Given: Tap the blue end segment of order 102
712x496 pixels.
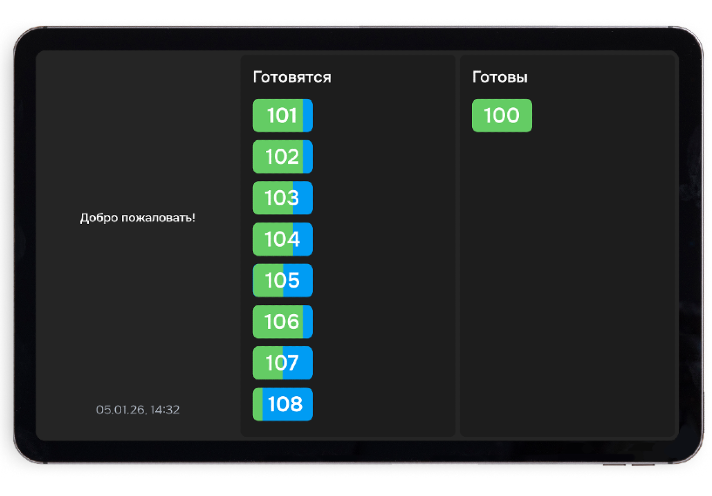Looking at the screenshot, I should pos(308,157).
